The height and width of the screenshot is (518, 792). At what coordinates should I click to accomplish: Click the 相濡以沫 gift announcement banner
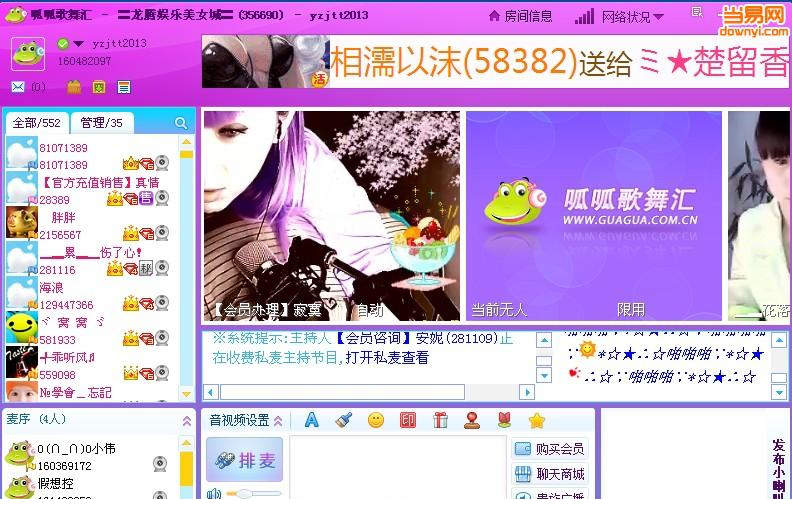[x=495, y=62]
